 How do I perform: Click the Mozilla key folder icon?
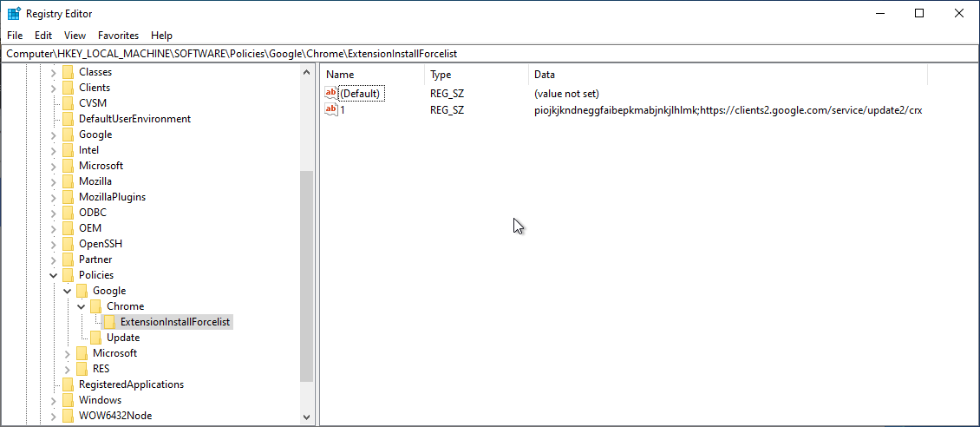point(69,181)
